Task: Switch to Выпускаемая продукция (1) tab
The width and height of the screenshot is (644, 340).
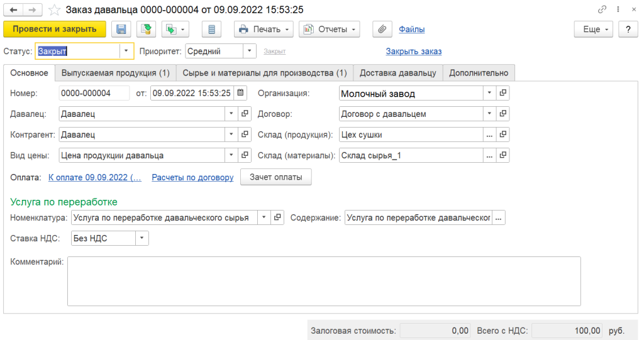Action: 116,73
